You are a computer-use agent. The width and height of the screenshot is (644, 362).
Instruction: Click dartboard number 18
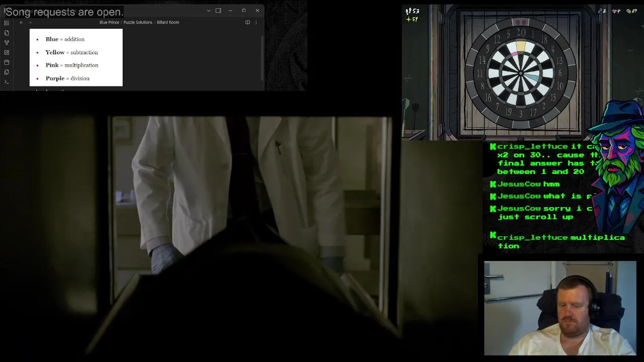coord(543,40)
